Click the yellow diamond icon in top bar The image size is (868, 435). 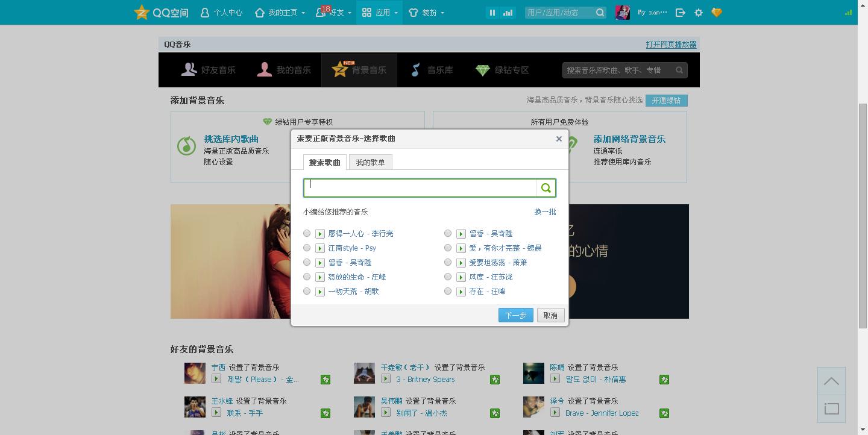point(717,12)
